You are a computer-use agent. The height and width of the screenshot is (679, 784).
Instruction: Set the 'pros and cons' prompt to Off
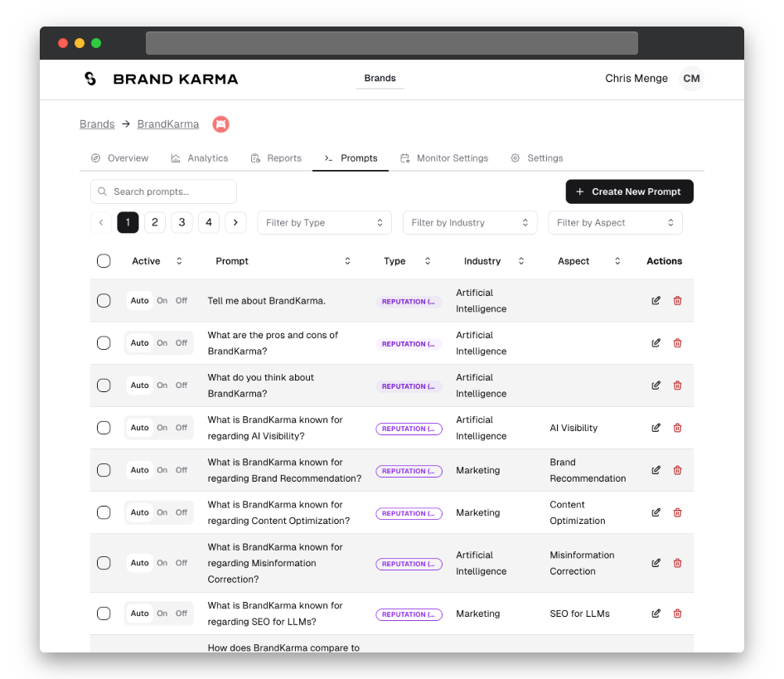point(181,343)
